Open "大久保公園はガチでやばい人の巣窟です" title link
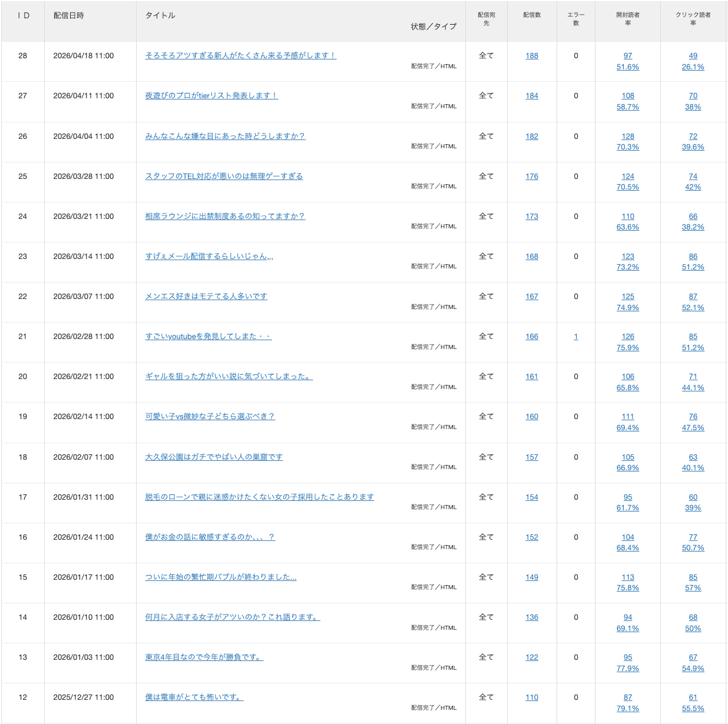The width and height of the screenshot is (728, 724). coord(214,457)
